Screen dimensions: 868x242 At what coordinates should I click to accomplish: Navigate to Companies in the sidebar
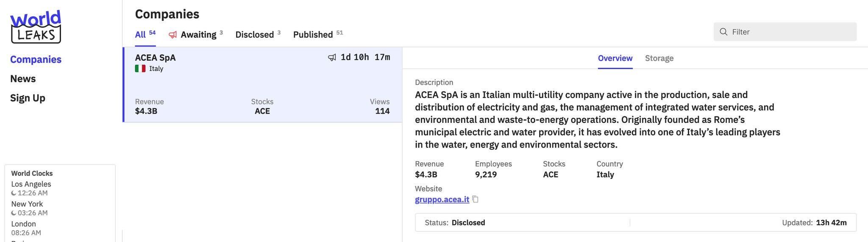(x=36, y=59)
